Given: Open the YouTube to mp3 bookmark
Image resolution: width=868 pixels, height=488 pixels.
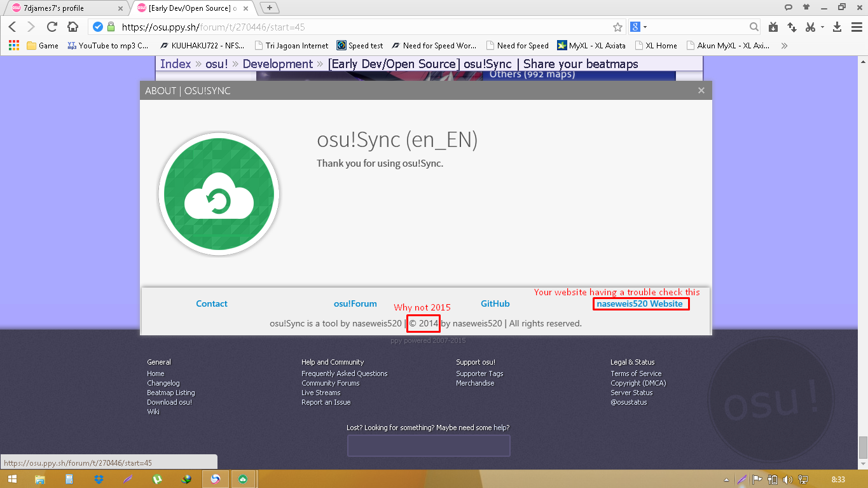Looking at the screenshot, I should pos(107,46).
